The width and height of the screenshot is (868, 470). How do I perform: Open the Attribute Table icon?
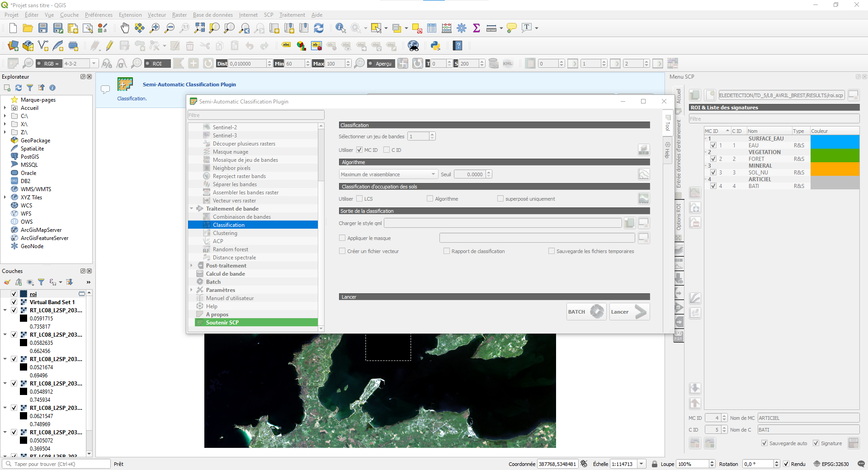click(432, 28)
